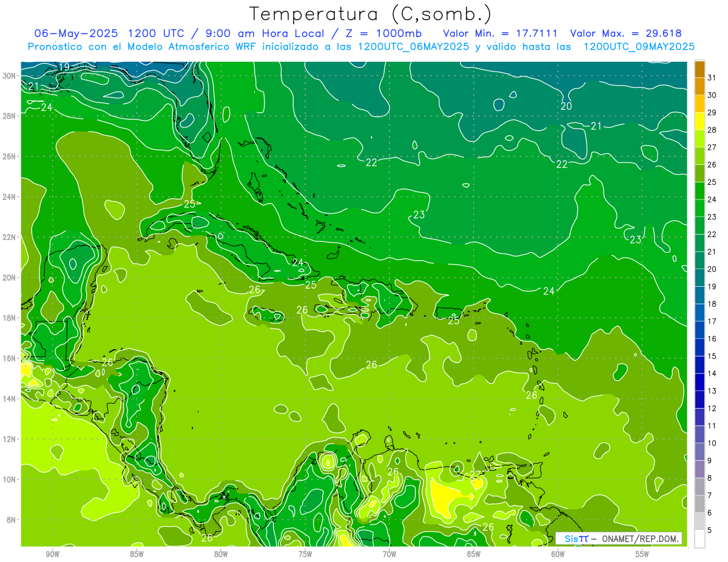Click the 28N latitude axis label
728x562 pixels.
click(9, 116)
